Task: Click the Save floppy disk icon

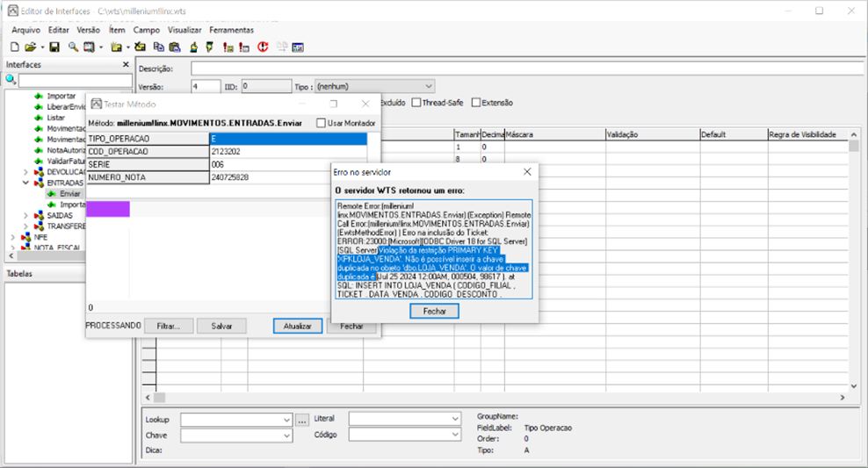Action: (54, 47)
